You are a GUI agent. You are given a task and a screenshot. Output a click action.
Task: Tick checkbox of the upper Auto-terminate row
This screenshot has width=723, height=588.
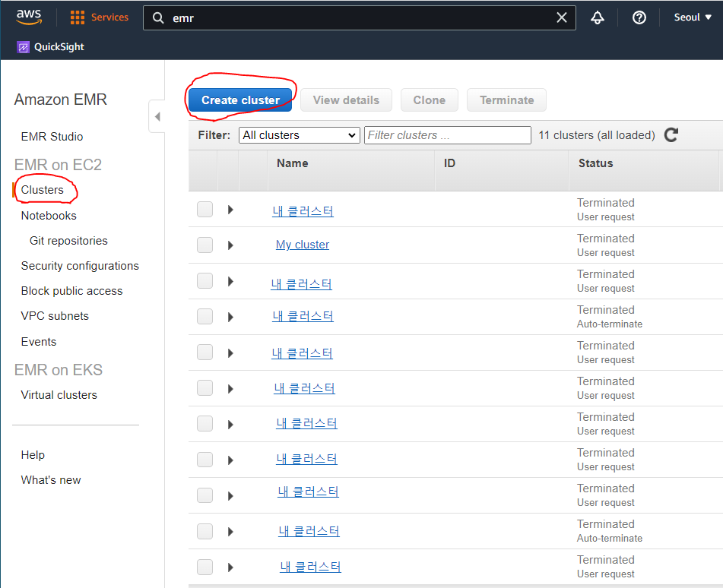tap(205, 317)
